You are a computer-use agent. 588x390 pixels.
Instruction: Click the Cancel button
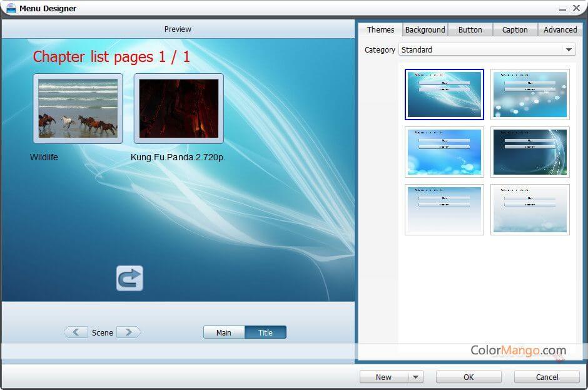(x=547, y=377)
